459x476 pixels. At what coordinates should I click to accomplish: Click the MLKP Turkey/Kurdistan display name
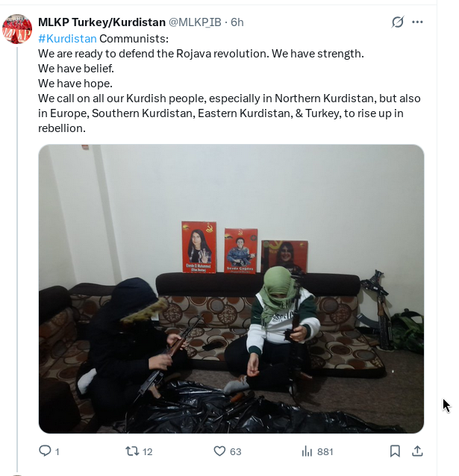[x=102, y=22]
